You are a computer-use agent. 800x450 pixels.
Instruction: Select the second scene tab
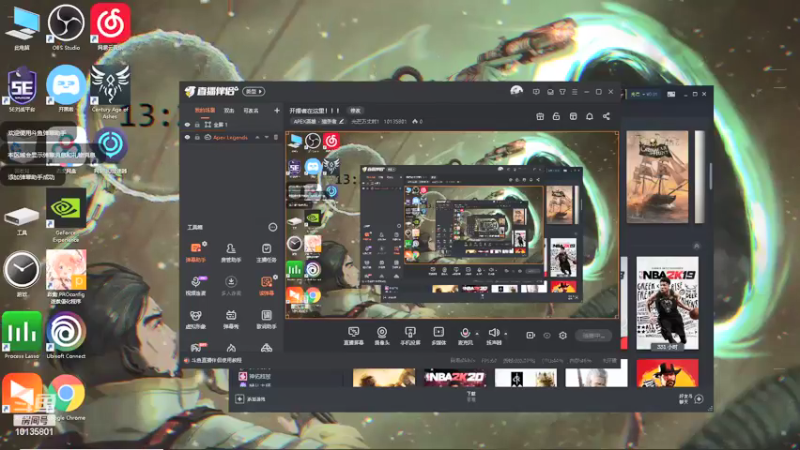[x=229, y=110]
